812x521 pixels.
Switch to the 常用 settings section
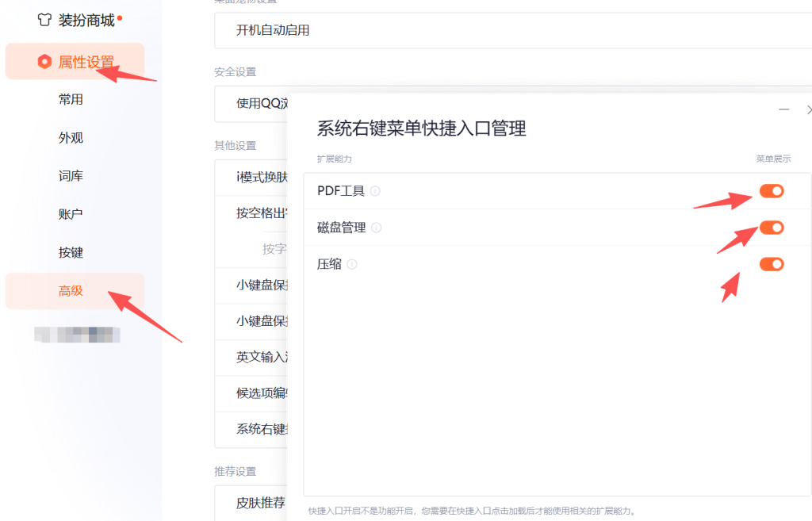point(71,100)
